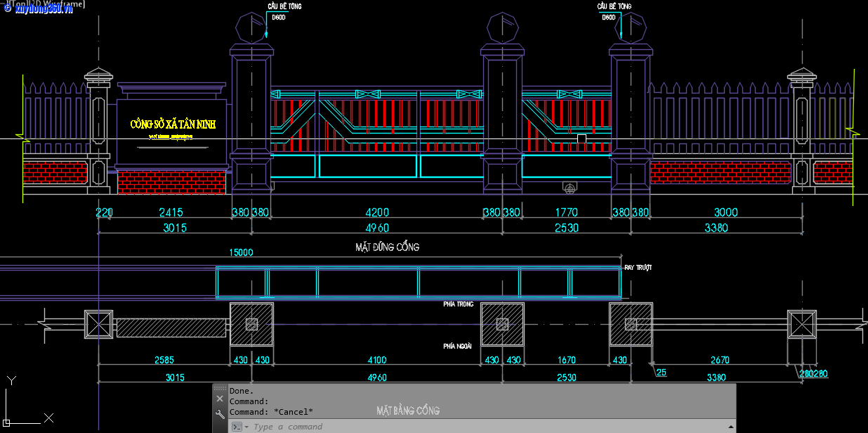Select the 'CỔNG SỞ XÃ TÂN NINH' sign text
868x433 pixels.
click(173, 124)
